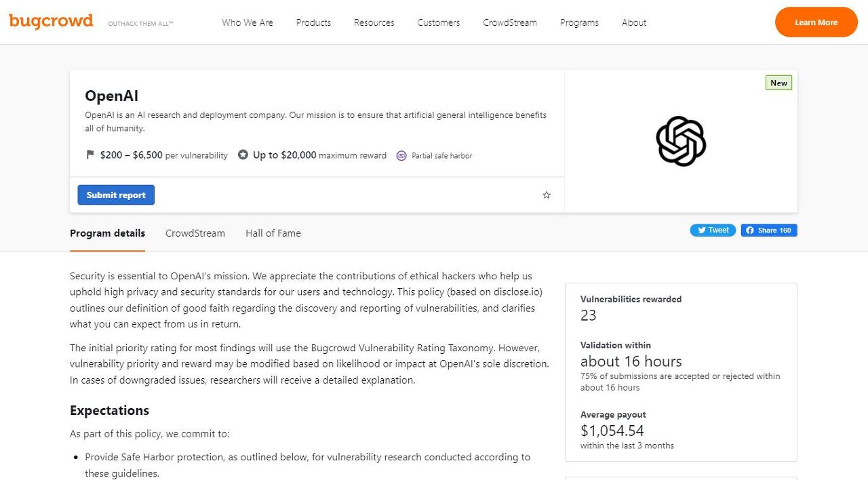Star the OpenAI program as favorite
868x480 pixels.
click(547, 195)
